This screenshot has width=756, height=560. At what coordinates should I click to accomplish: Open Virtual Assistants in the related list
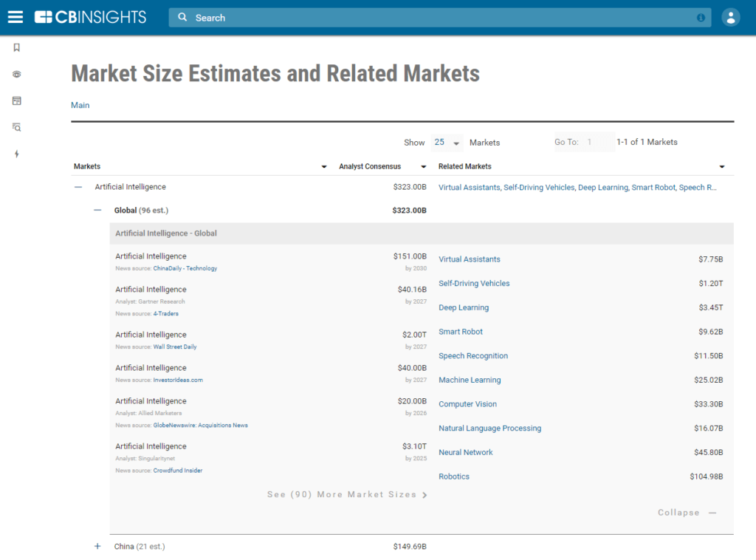coord(469,259)
